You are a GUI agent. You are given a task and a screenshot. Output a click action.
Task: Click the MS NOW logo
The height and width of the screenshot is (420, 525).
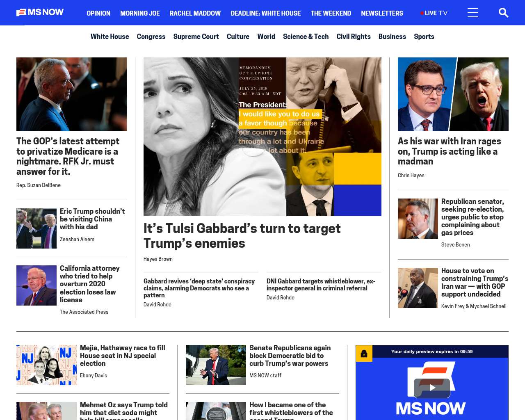pos(40,12)
